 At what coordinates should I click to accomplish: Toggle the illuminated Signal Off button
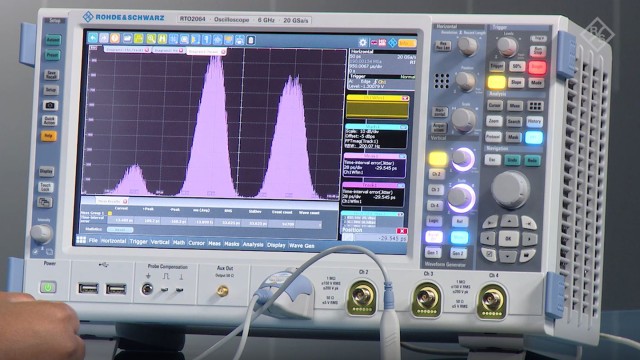433,237
